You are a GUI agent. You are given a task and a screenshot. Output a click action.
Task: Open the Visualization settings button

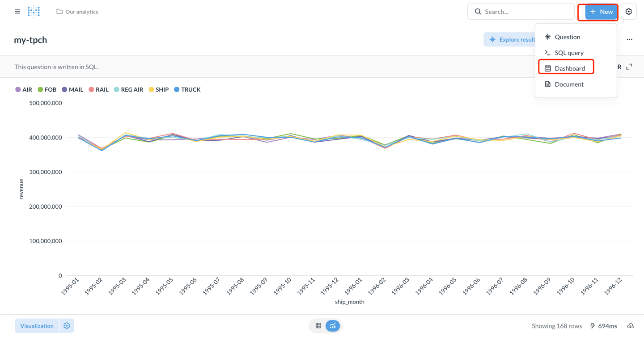37,325
